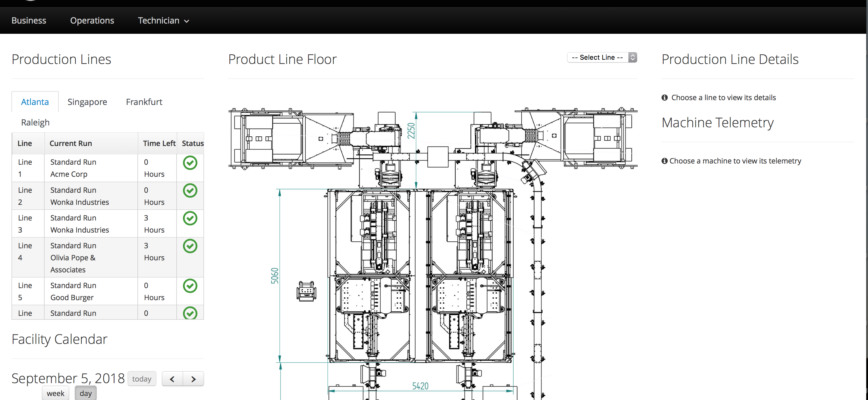Select 'Olivia Pope & Associates' run cell
Viewport: 868px width, 400px height.
tap(91, 257)
